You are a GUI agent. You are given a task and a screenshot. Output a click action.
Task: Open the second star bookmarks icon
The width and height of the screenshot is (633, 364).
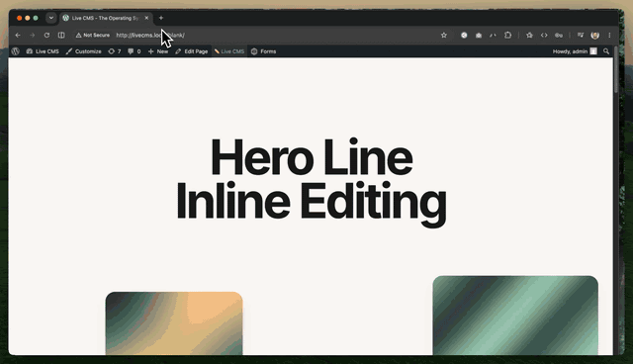pos(529,35)
